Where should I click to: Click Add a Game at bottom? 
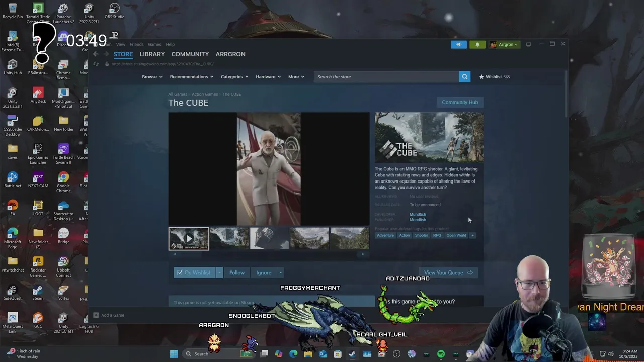pyautogui.click(x=109, y=315)
